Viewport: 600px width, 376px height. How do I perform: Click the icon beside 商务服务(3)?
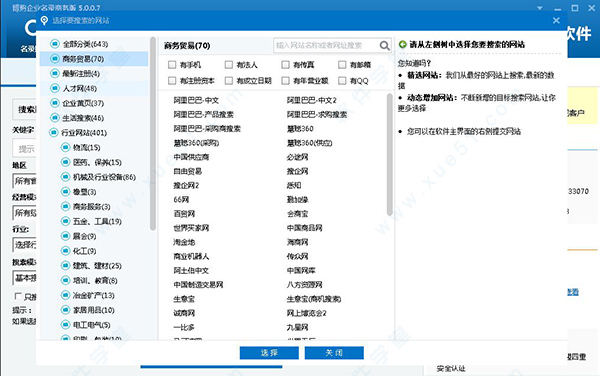pyautogui.click(x=65, y=207)
